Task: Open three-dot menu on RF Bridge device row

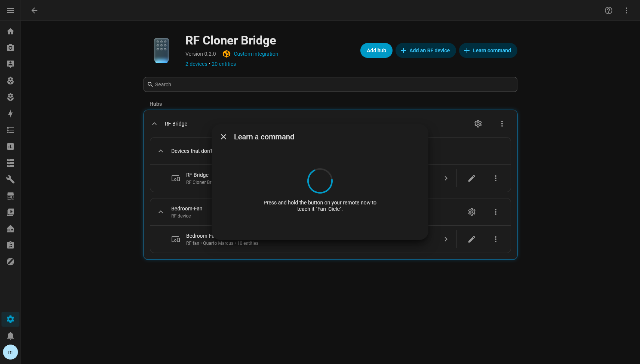Action: tap(496, 178)
